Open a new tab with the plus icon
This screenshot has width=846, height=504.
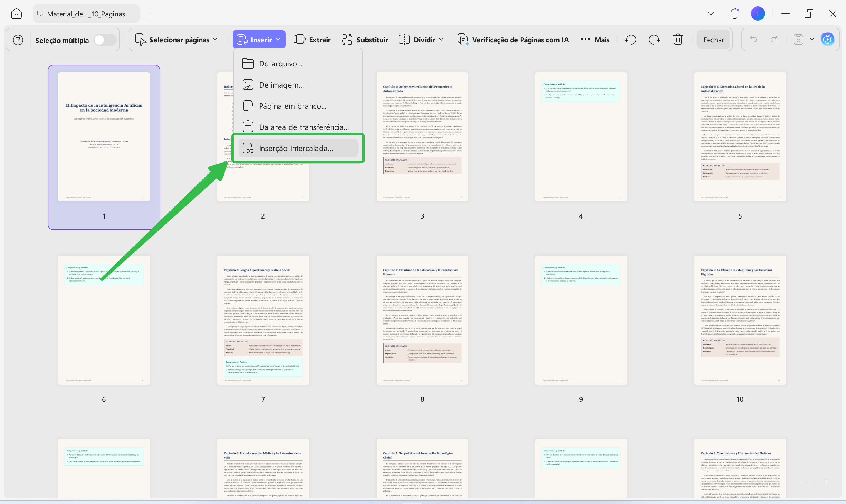(x=152, y=14)
